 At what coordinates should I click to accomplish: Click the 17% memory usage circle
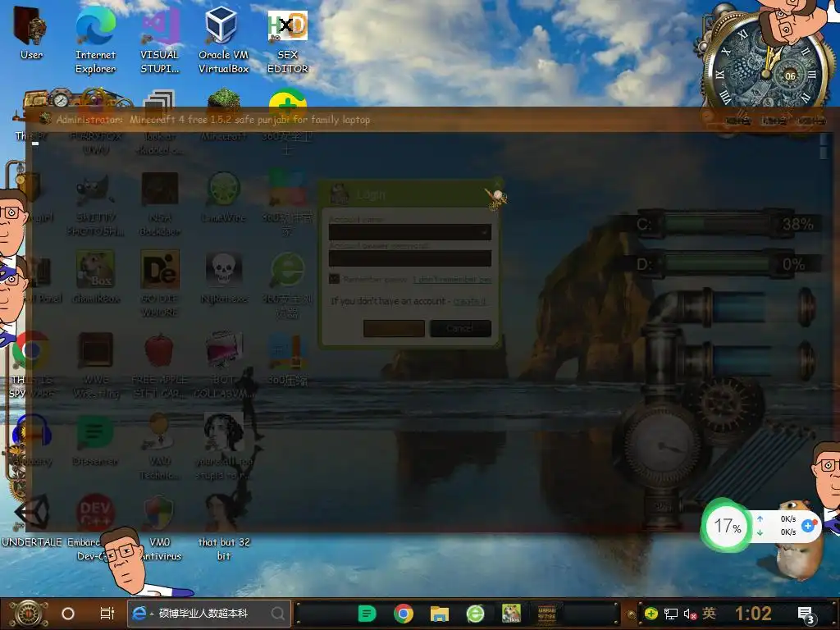727,526
